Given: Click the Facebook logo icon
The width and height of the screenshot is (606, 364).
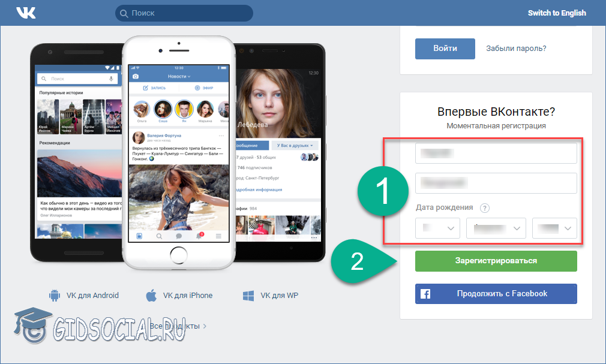Looking at the screenshot, I should pyautogui.click(x=425, y=294).
